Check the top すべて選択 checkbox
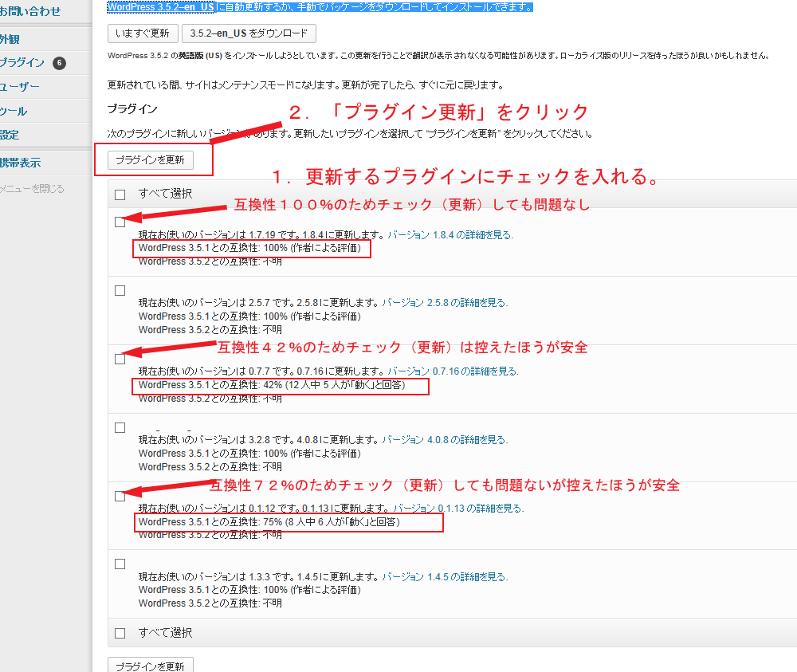The height and width of the screenshot is (672, 797). click(120, 195)
